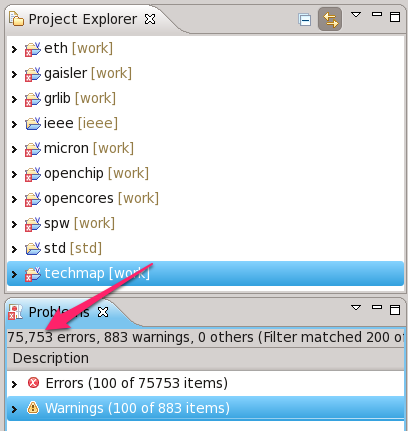This screenshot has height=431, width=408.
Task: Click the openchip project folder icon
Action: click(33, 174)
